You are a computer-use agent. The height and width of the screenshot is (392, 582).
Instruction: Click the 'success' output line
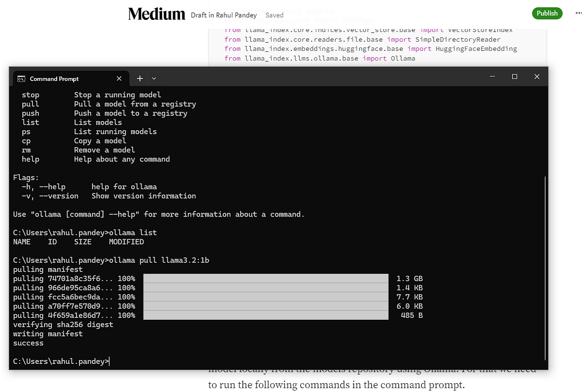[28, 343]
